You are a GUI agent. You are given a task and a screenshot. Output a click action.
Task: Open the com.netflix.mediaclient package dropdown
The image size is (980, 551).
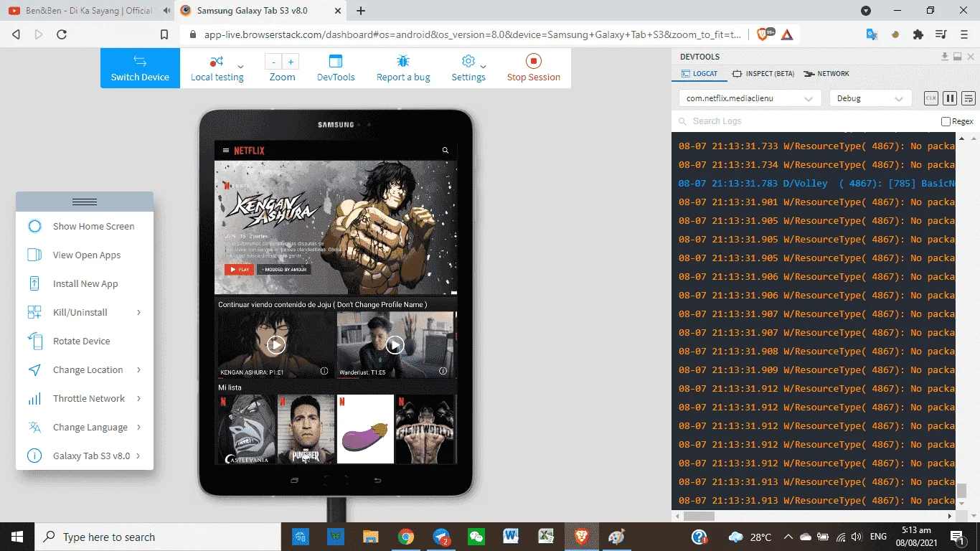tap(750, 98)
